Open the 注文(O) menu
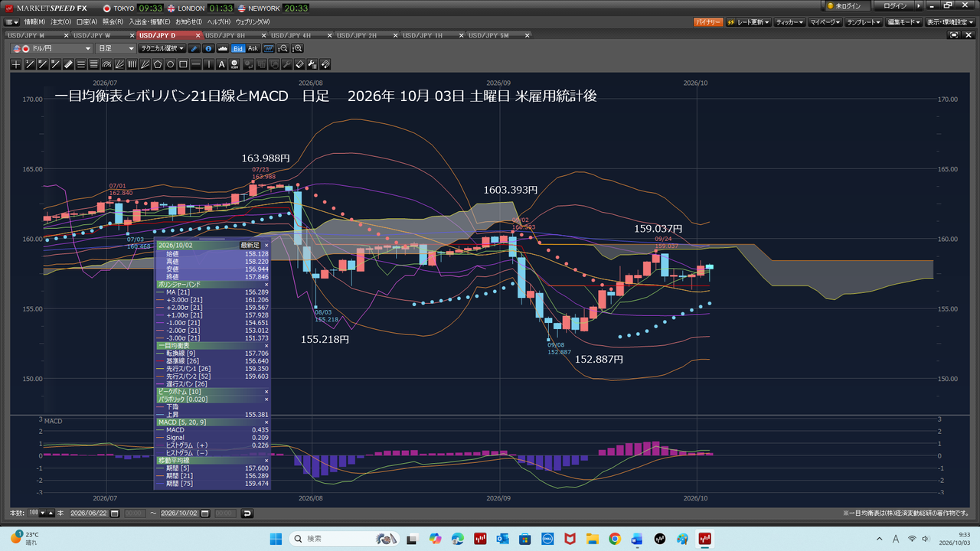The width and height of the screenshot is (980, 551). coord(61,21)
